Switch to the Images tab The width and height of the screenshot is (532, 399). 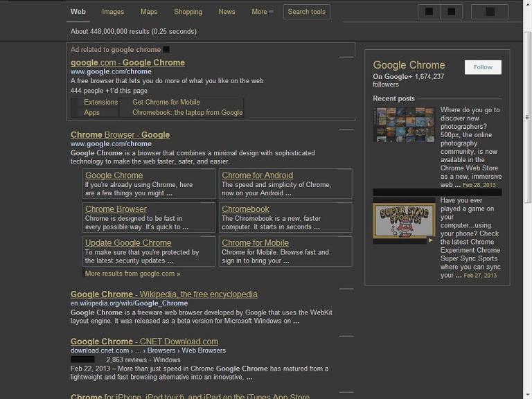point(113,12)
